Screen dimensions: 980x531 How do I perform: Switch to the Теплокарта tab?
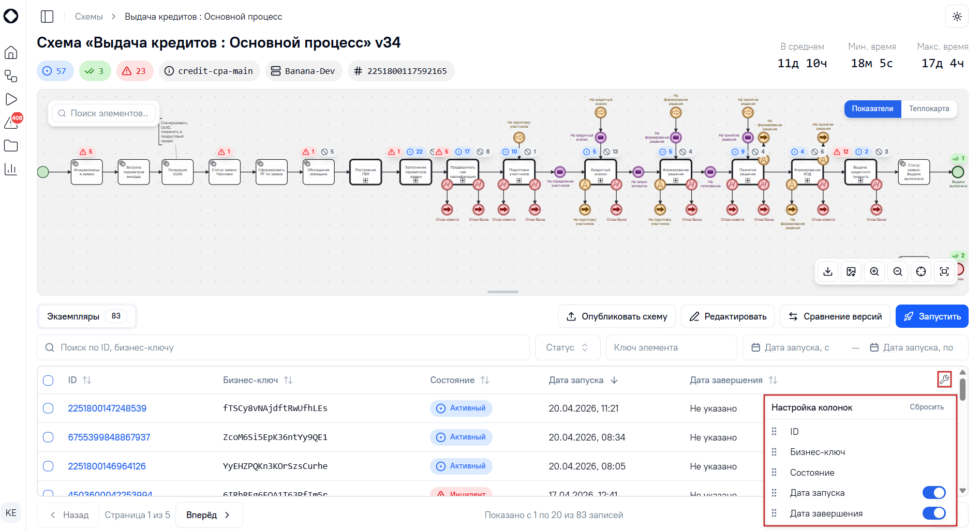point(929,109)
